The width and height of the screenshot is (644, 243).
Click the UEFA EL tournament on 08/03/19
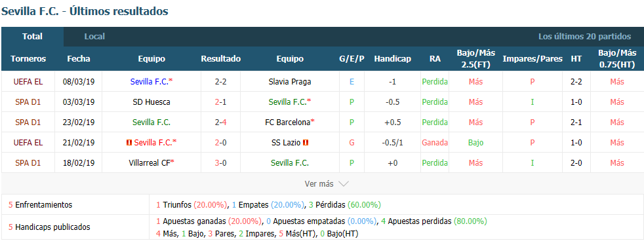point(28,82)
